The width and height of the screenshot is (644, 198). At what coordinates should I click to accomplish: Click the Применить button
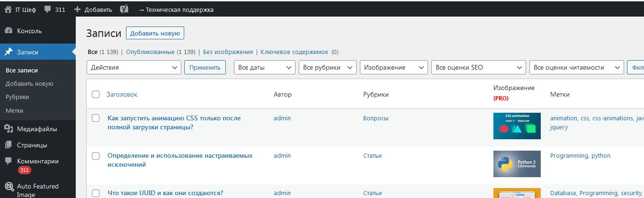coord(205,67)
